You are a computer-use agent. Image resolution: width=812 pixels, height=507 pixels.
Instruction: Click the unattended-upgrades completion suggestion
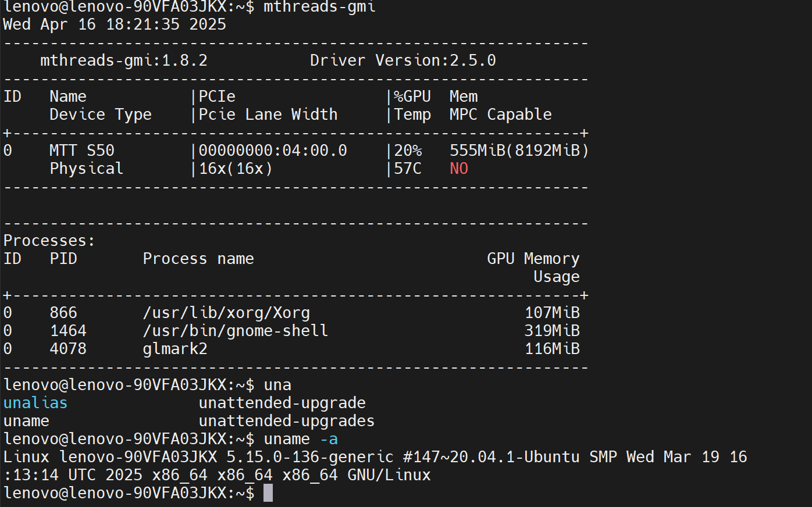[287, 421]
